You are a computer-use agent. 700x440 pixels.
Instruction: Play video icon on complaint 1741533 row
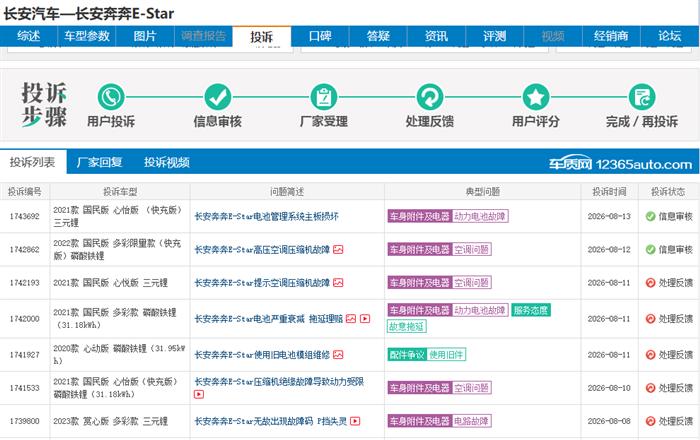[199, 394]
